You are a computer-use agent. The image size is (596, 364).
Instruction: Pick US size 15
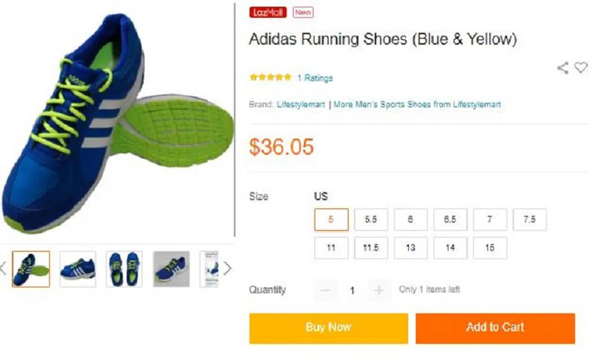pyautogui.click(x=490, y=248)
